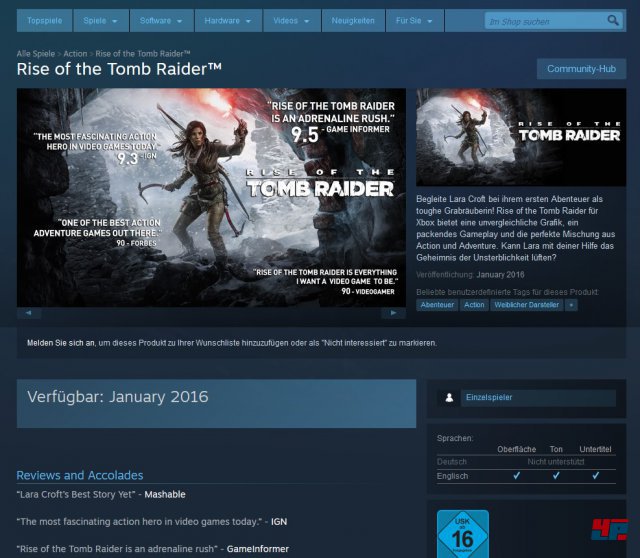Click the Action tag
This screenshot has height=558, width=640.
tap(474, 305)
